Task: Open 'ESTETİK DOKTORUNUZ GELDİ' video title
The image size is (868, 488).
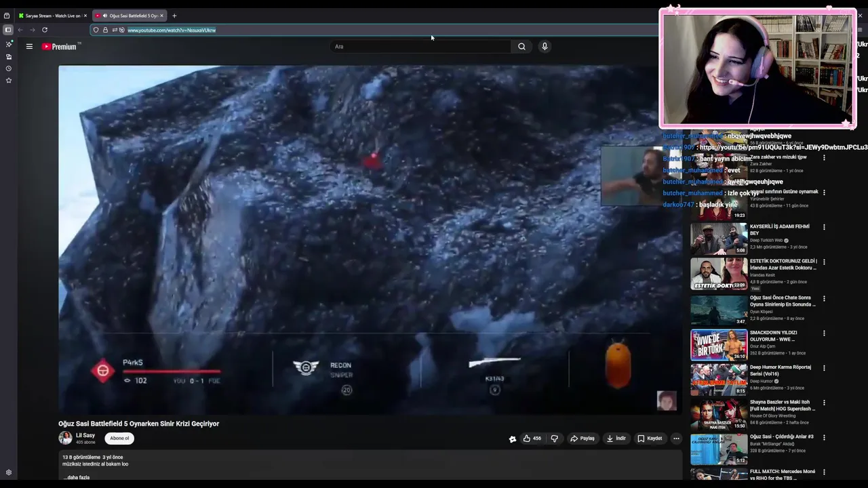Action: (783, 264)
